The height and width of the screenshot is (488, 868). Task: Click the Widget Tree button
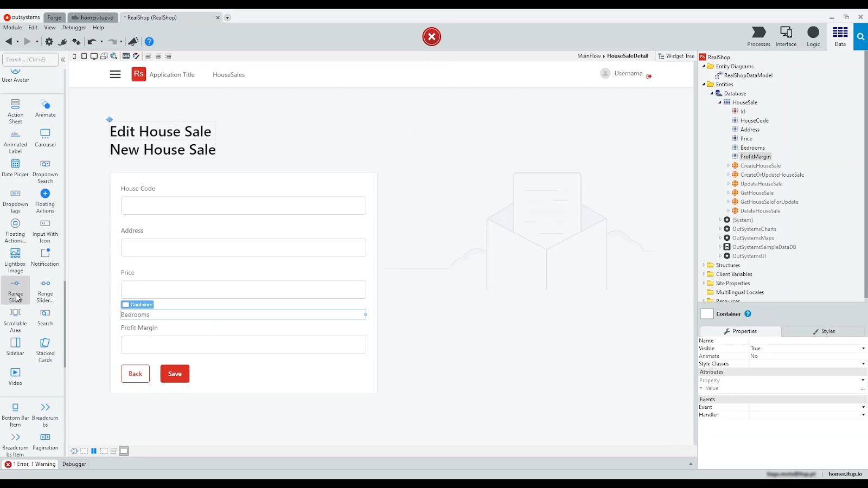[x=676, y=56]
